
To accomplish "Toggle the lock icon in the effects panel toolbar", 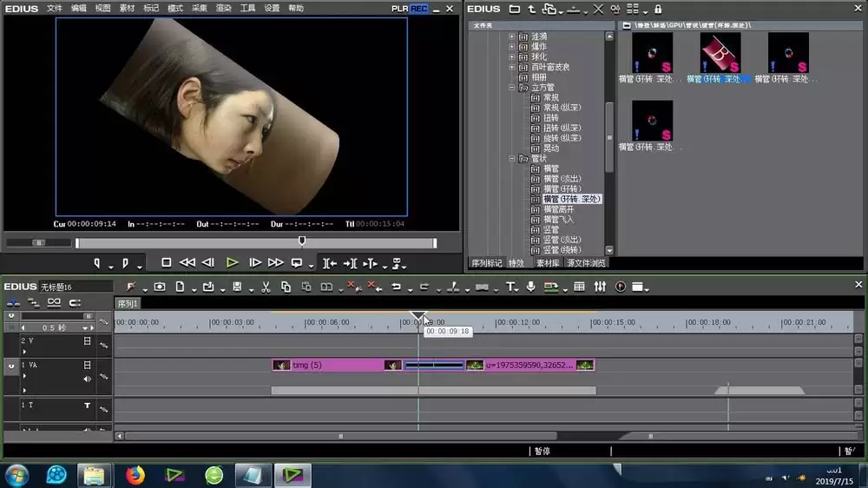I will point(658,9).
